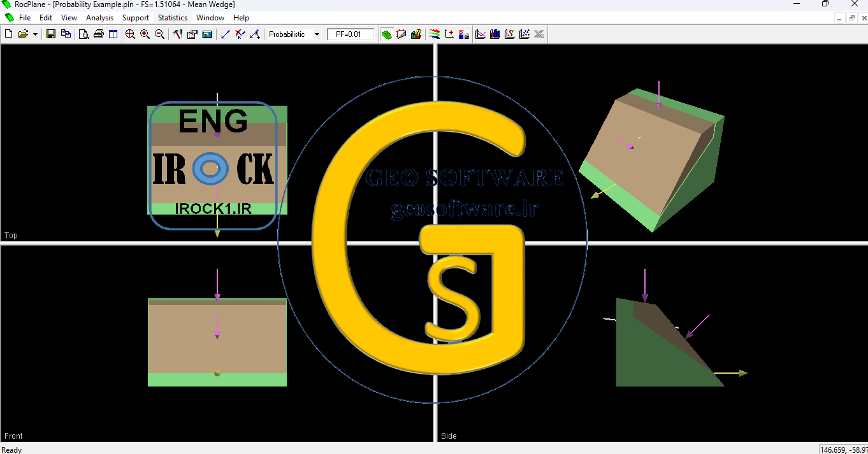Click the Front view wedge model

click(x=217, y=342)
